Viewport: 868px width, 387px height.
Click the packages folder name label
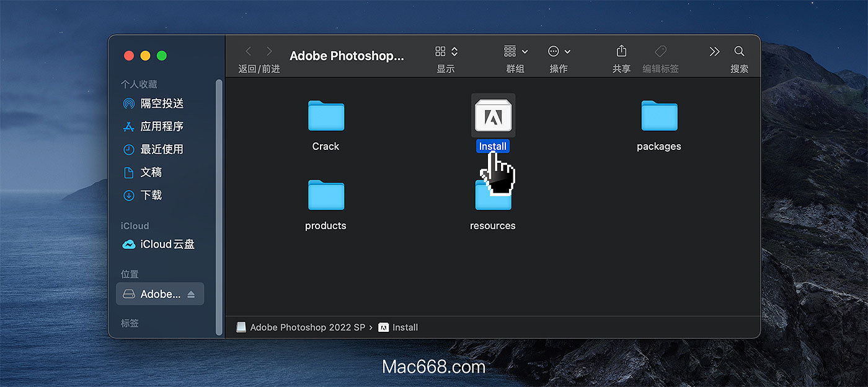(x=659, y=147)
